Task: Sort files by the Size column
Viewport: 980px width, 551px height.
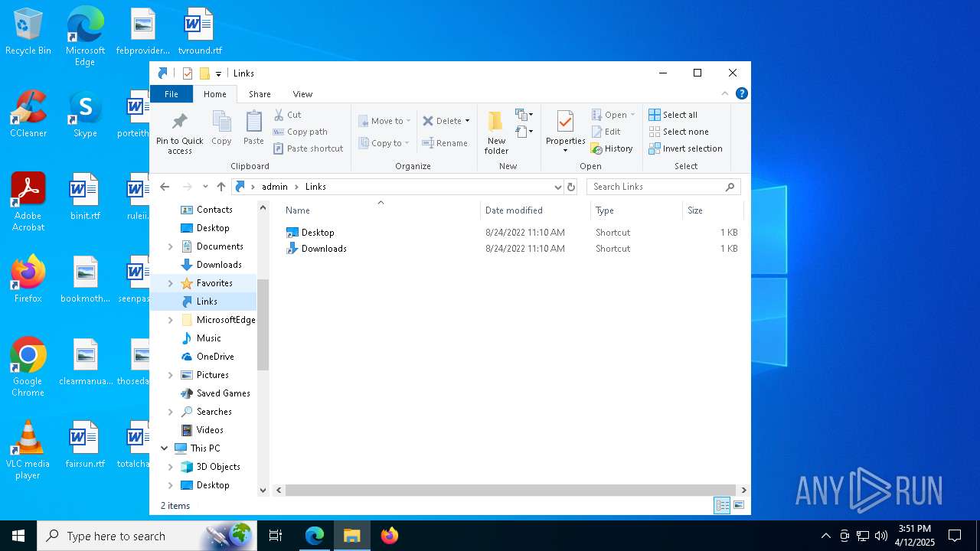Action: [712, 210]
